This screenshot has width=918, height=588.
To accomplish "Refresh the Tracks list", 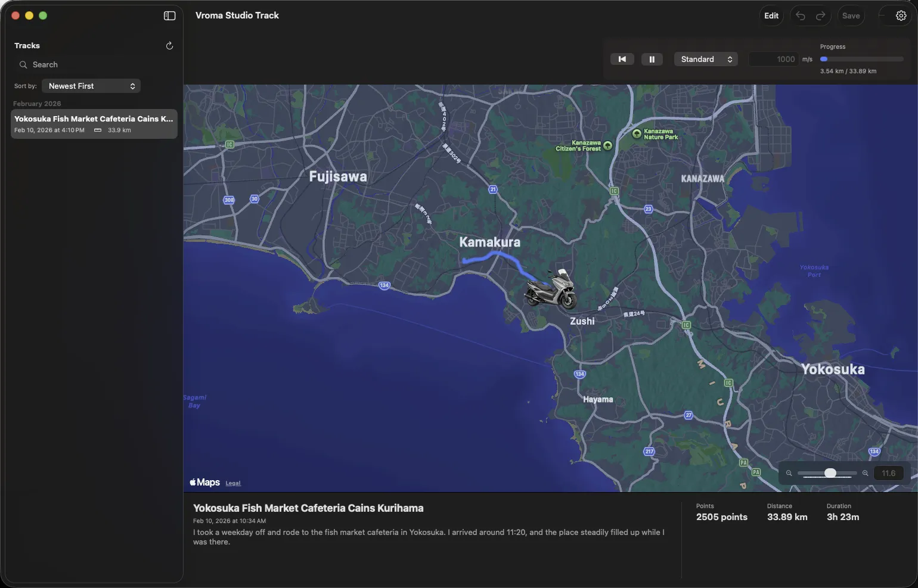I will (x=169, y=46).
